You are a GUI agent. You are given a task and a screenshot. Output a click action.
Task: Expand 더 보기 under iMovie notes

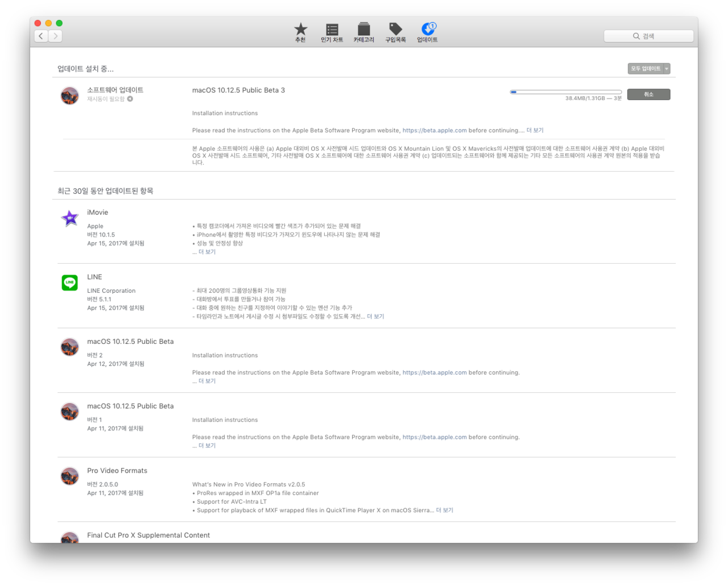point(207,252)
